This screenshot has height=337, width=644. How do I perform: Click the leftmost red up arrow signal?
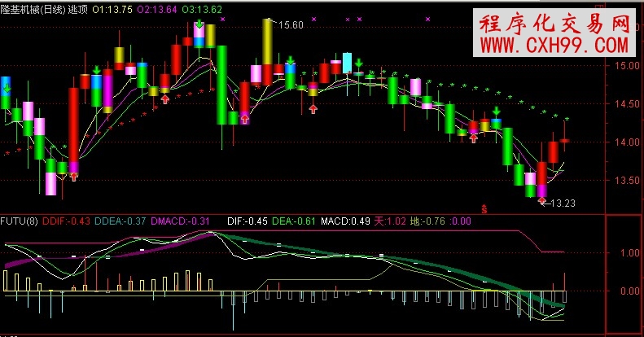coord(74,175)
